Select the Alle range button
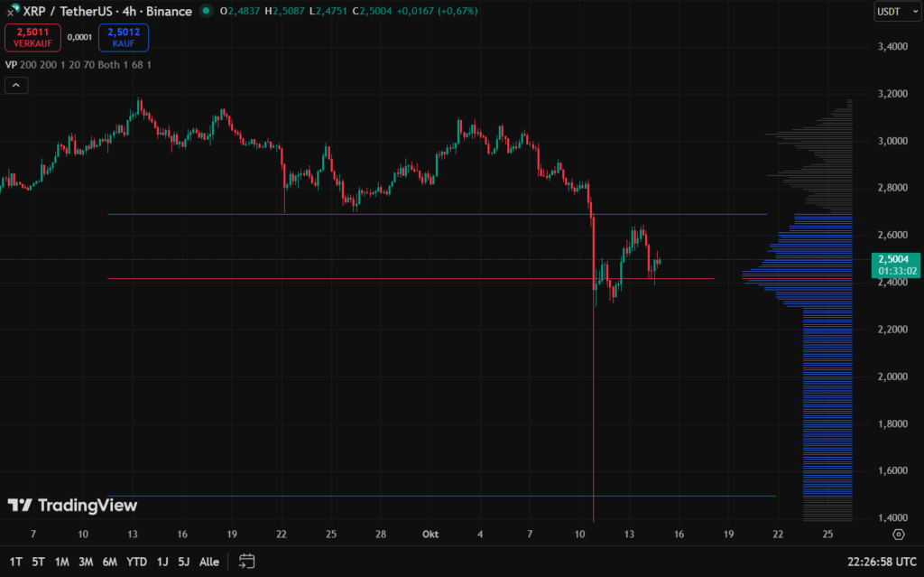Viewport: 924px width, 577px height. pos(208,561)
